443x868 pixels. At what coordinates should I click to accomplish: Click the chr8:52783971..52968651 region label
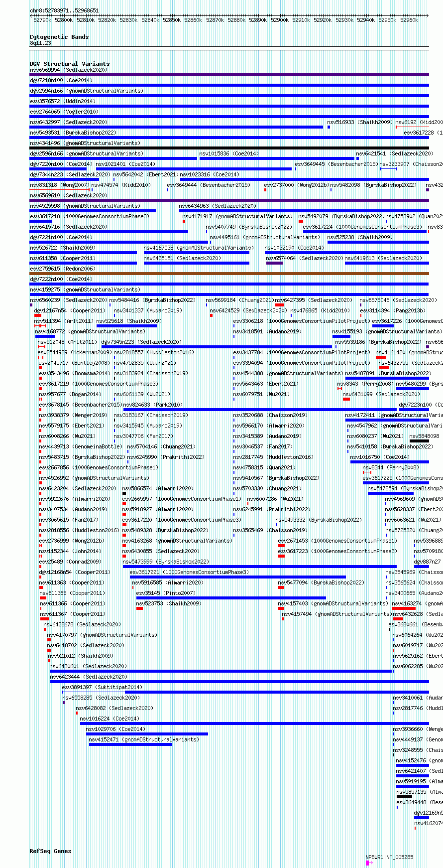point(64,10)
